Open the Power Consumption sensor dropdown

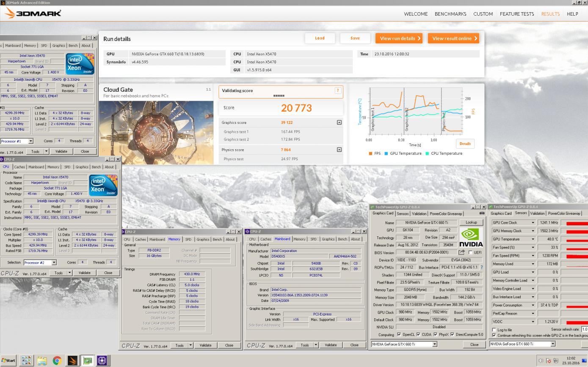(533, 305)
